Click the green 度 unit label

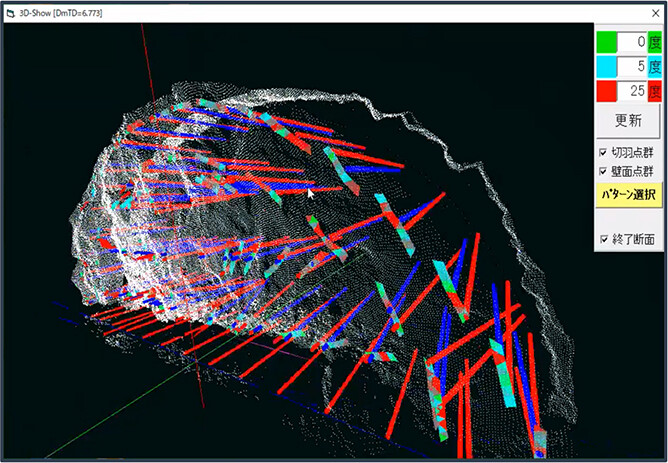[x=654, y=43]
